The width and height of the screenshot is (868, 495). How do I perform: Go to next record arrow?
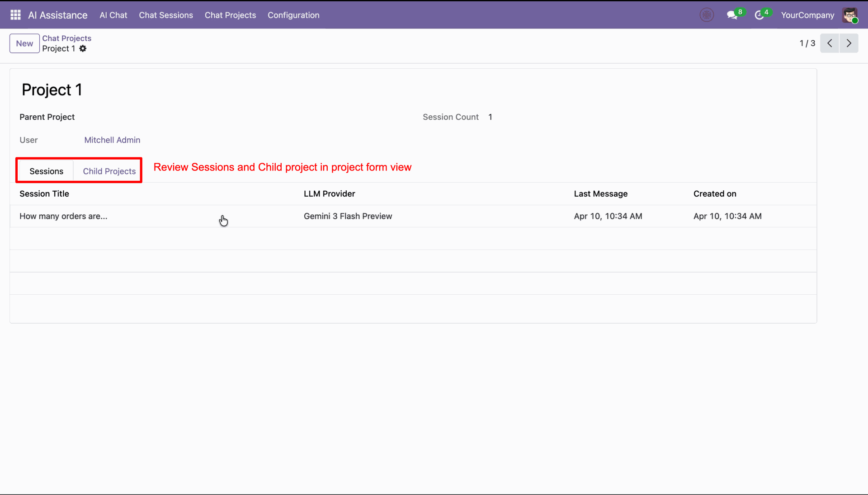click(849, 43)
